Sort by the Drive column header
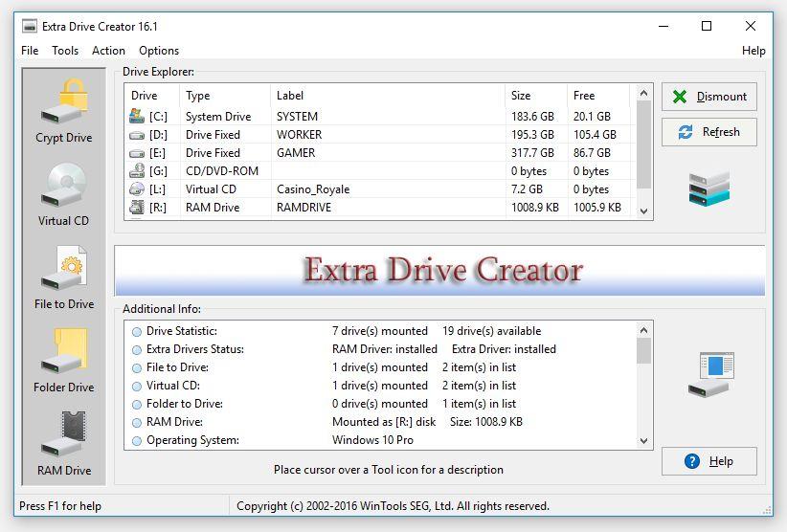 (152, 96)
